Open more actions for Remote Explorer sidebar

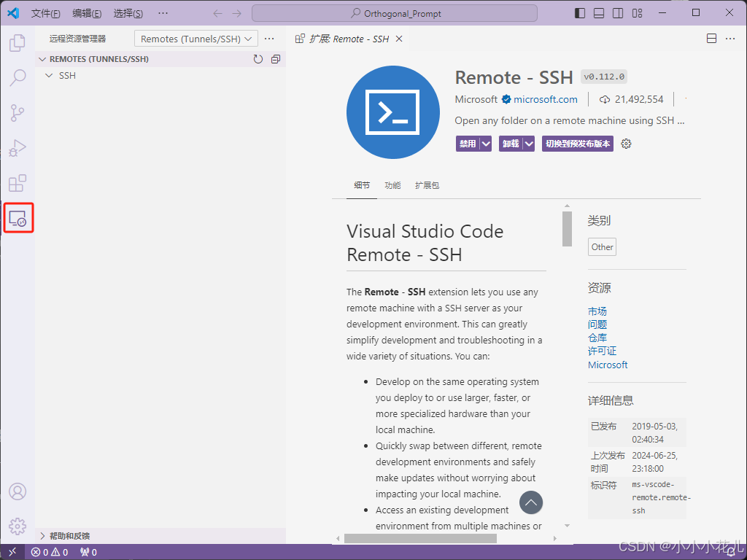(x=269, y=39)
